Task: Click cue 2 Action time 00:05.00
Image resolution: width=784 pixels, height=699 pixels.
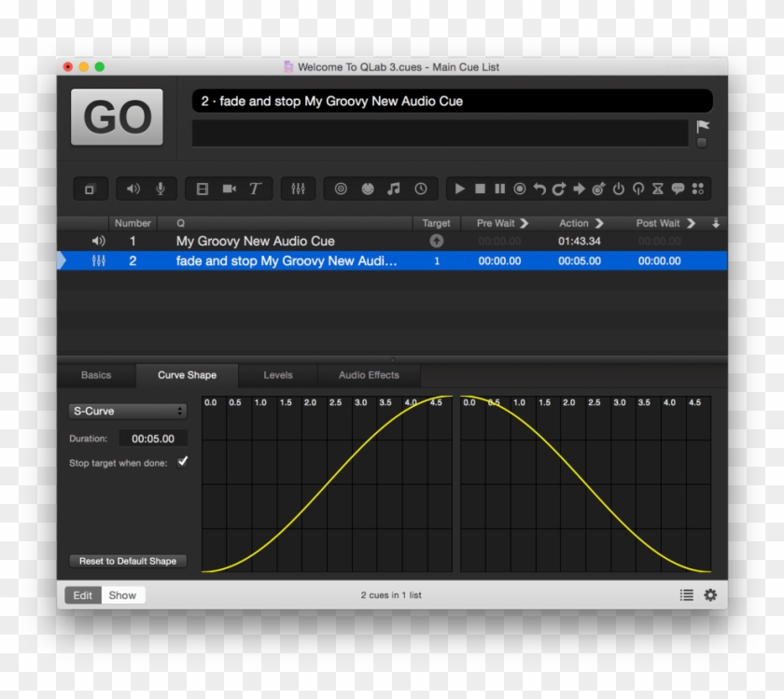Action: pos(580,260)
